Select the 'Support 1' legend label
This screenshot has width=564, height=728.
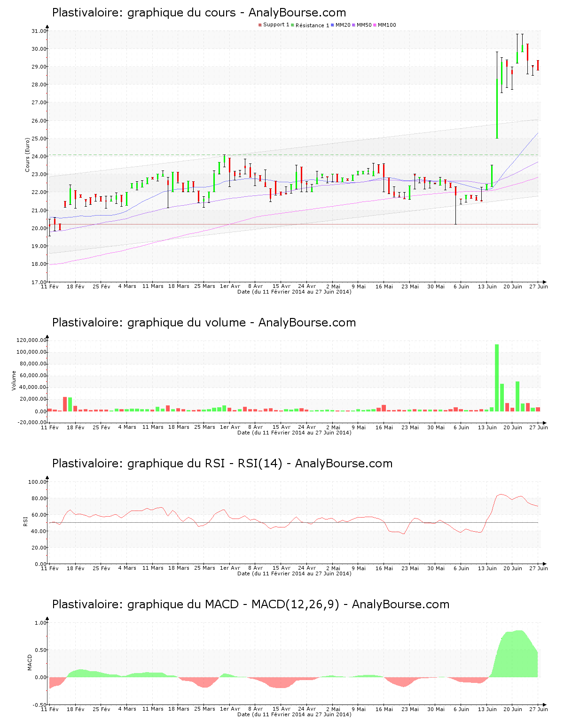click(x=276, y=25)
